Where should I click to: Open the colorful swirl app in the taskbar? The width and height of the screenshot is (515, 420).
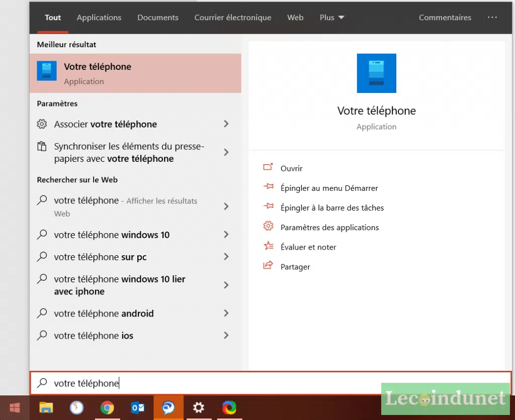[x=229, y=408]
